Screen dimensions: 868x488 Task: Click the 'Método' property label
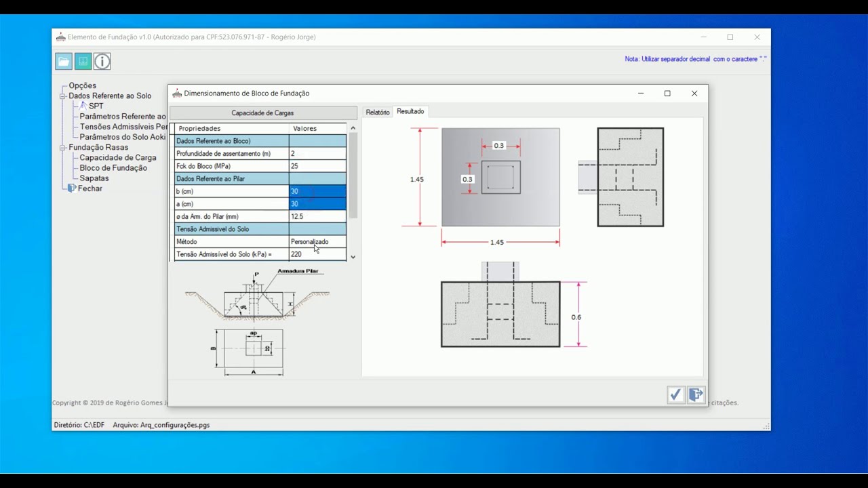186,242
